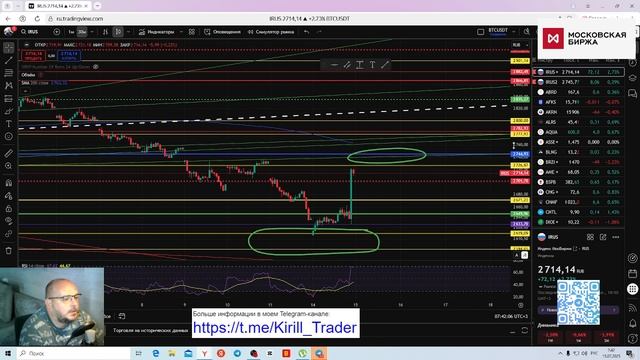The height and width of the screenshot is (360, 640).
Task: Click the redo arrow in the top toolbar
Action: pos(319,32)
